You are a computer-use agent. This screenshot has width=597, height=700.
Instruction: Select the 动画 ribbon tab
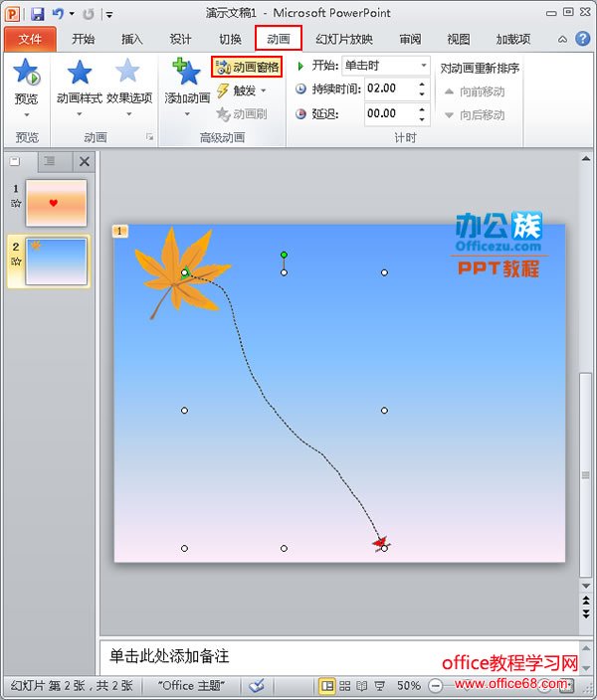coord(279,39)
